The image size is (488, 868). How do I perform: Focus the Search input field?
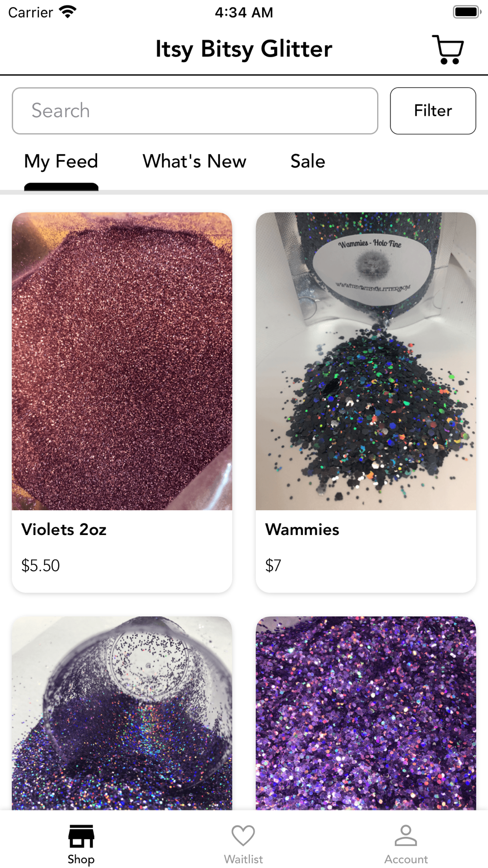pyautogui.click(x=195, y=111)
